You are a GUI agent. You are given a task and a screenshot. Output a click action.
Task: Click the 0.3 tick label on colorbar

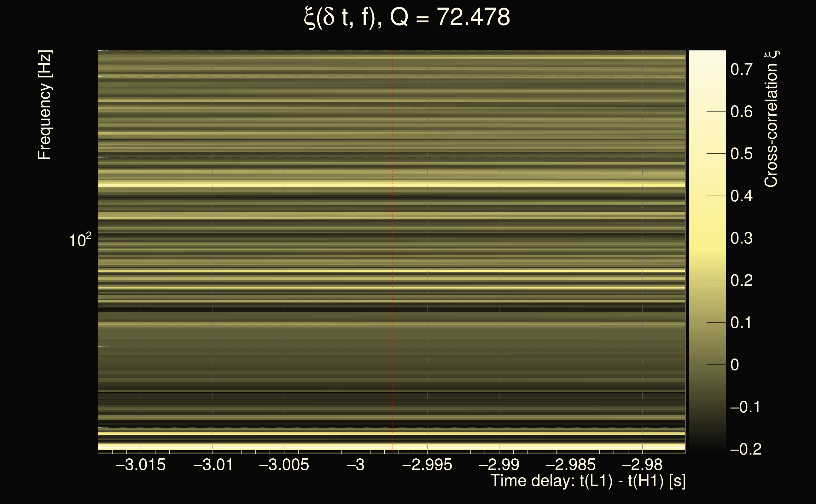[741, 238]
